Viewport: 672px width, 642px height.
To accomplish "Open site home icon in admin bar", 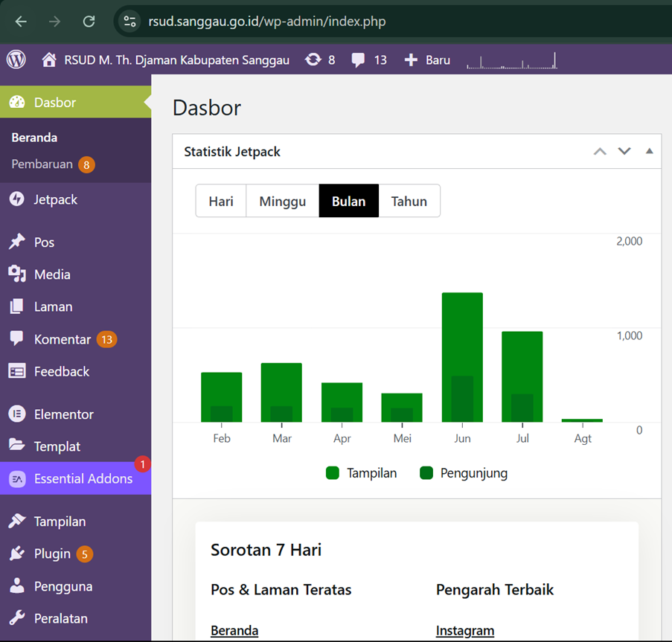I will (x=49, y=60).
